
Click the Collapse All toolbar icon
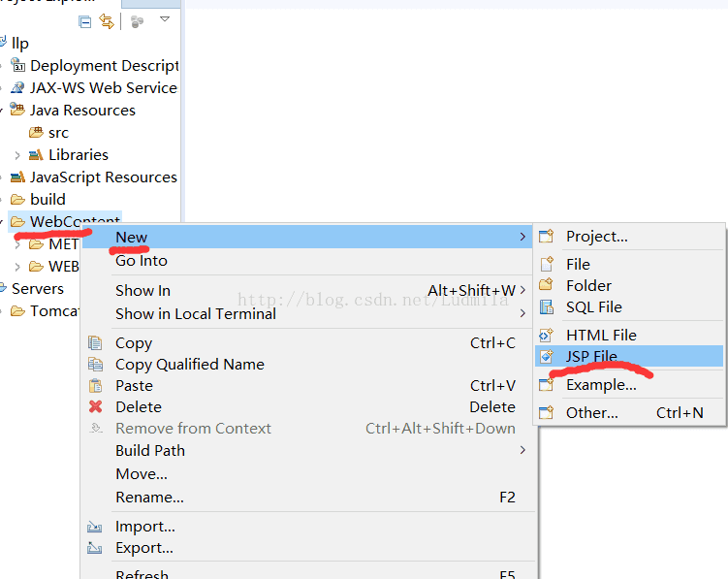coord(85,22)
